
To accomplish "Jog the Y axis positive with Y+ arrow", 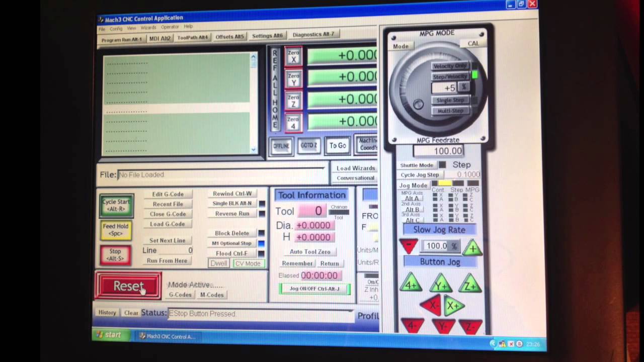I will [440, 284].
